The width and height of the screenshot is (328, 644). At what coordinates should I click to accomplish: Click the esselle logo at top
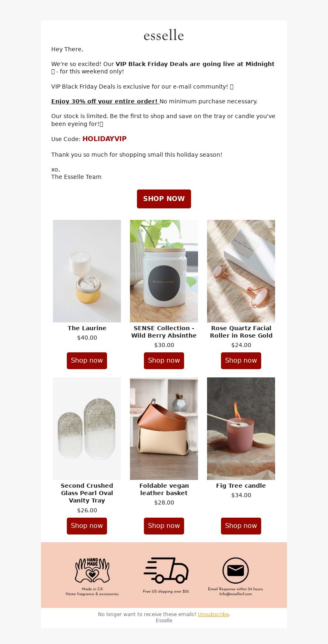[164, 35]
